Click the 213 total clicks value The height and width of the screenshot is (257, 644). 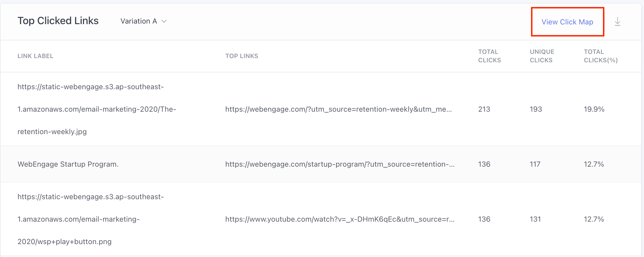484,109
